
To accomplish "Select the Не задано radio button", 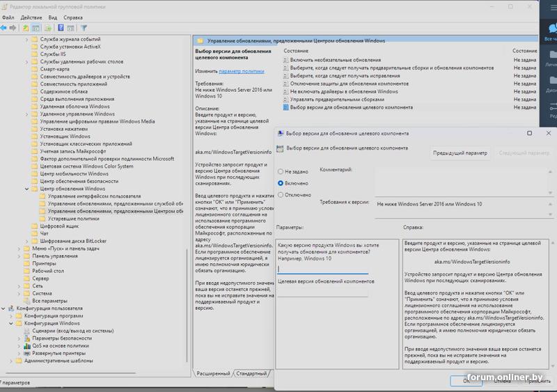I will pos(281,171).
